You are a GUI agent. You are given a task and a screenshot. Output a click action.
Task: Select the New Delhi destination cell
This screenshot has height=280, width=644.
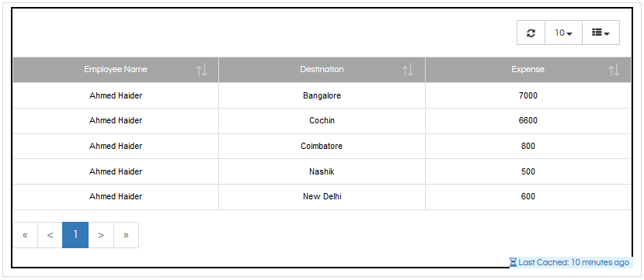pos(322,197)
